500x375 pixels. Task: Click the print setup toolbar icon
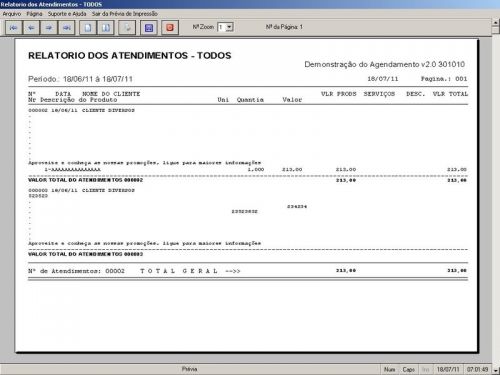(x=127, y=28)
